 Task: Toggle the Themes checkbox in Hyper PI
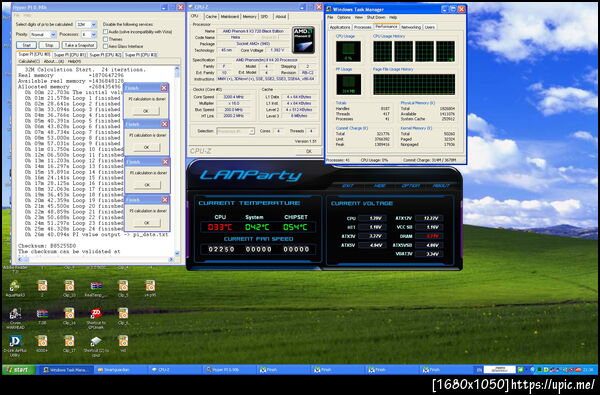click(106, 39)
